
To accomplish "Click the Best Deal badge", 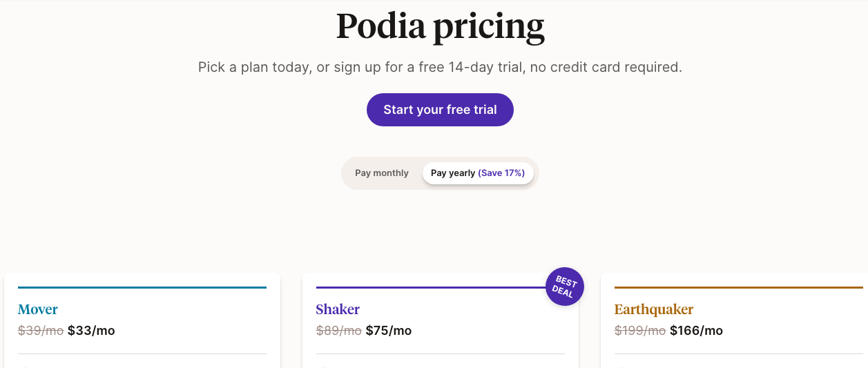I will coord(564,286).
